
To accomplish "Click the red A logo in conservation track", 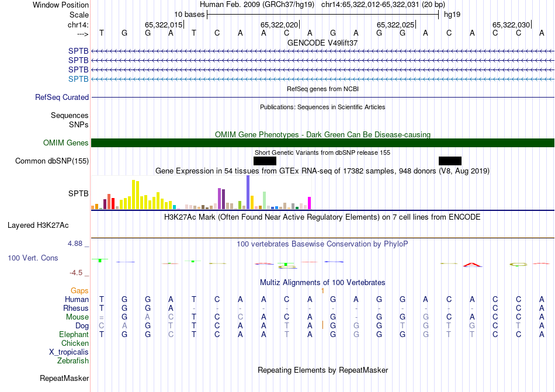I will (472, 264).
